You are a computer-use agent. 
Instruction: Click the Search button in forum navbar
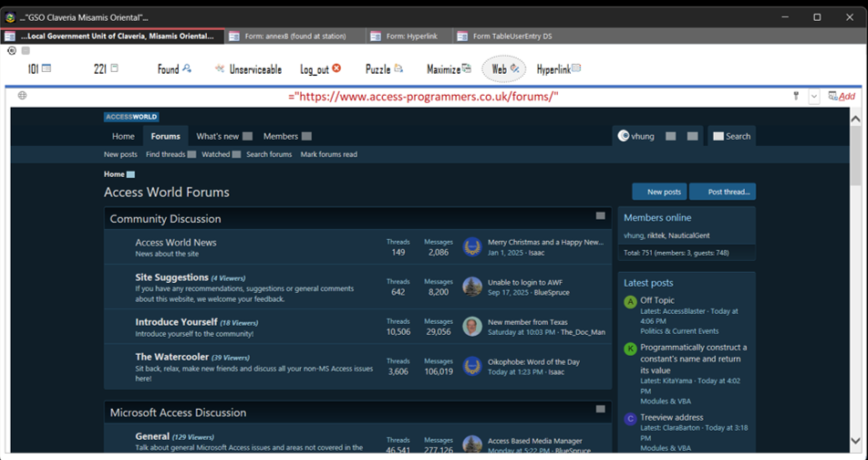click(732, 136)
